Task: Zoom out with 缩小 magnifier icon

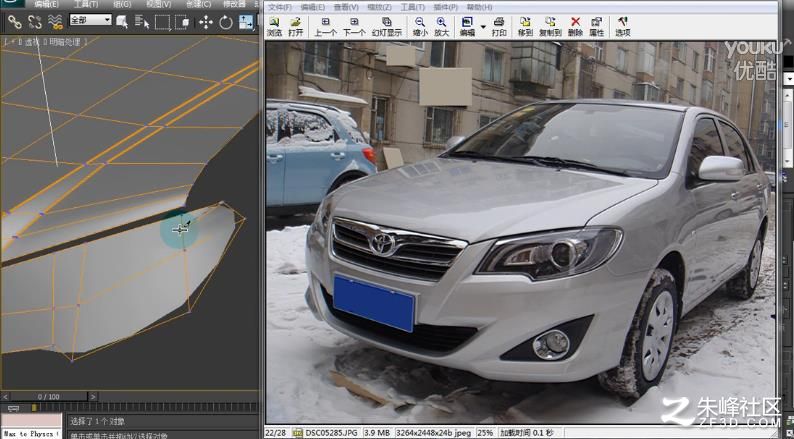Action: click(420, 27)
